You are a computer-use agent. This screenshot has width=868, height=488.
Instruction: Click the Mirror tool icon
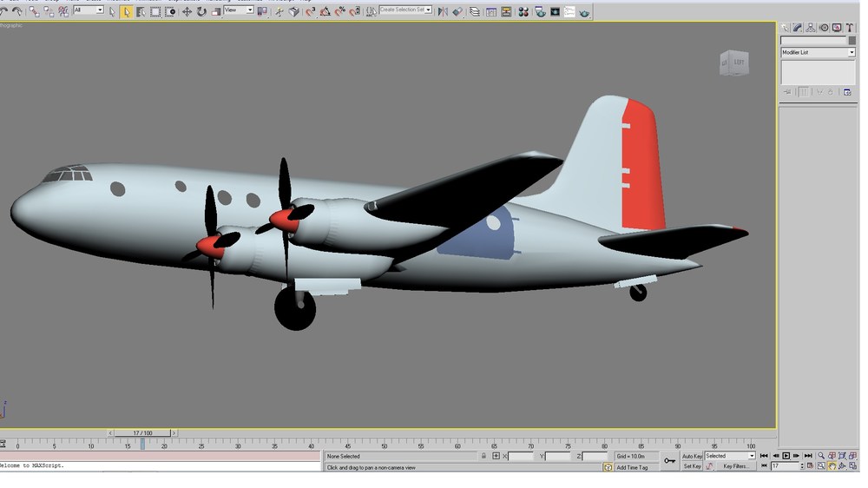443,11
